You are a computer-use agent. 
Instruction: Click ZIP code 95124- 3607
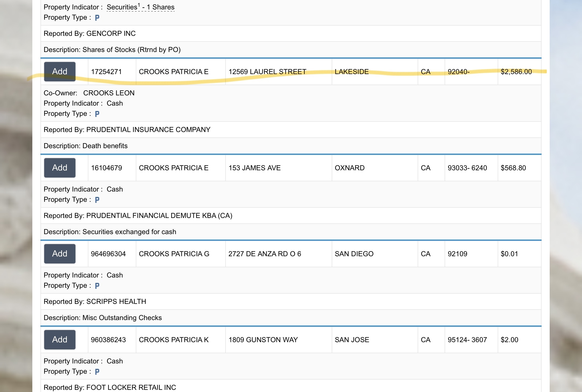pyautogui.click(x=467, y=340)
